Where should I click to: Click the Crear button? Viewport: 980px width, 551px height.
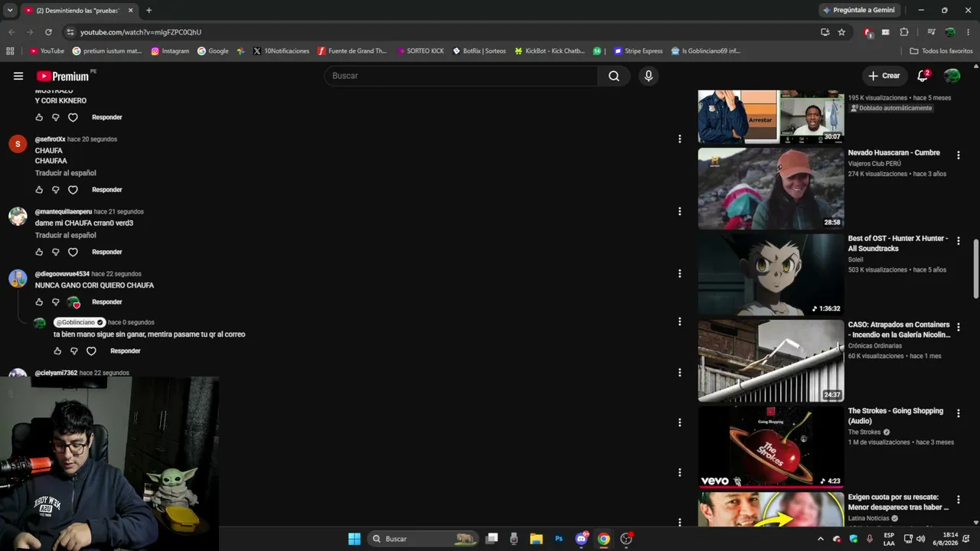pos(884,76)
